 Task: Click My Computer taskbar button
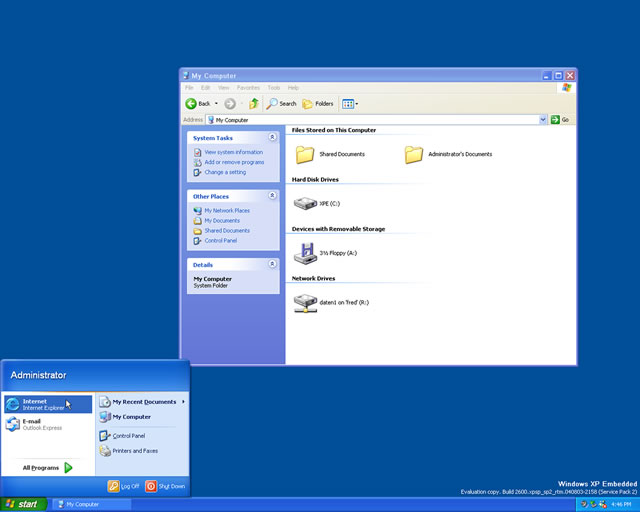point(92,504)
